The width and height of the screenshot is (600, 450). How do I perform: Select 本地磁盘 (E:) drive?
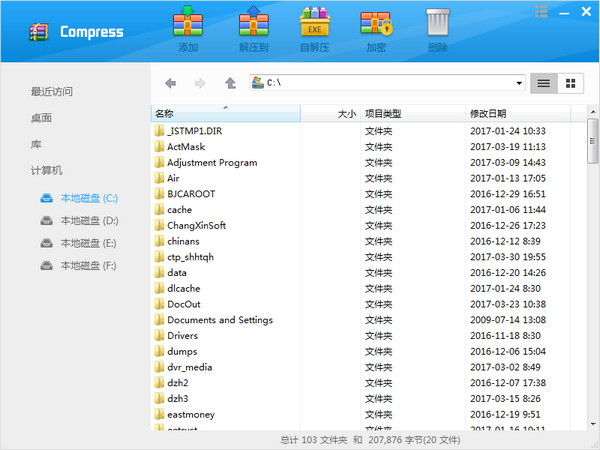coord(88,243)
